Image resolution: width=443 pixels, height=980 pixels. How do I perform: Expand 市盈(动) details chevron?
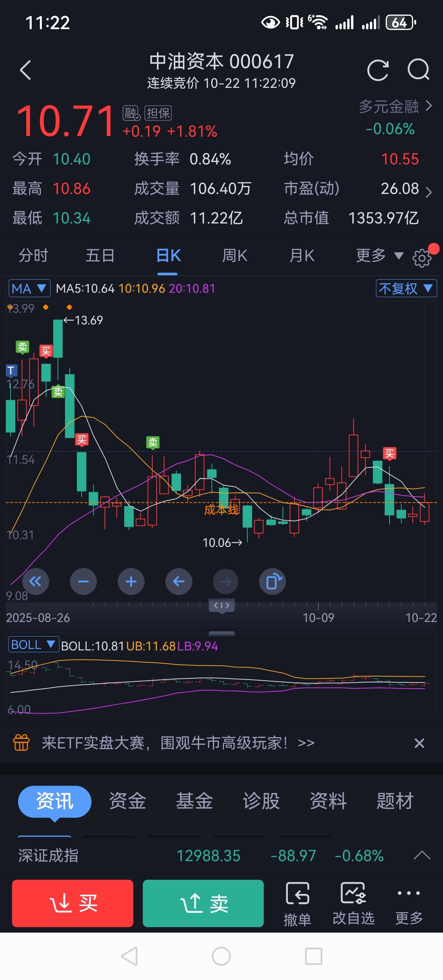pos(428,192)
